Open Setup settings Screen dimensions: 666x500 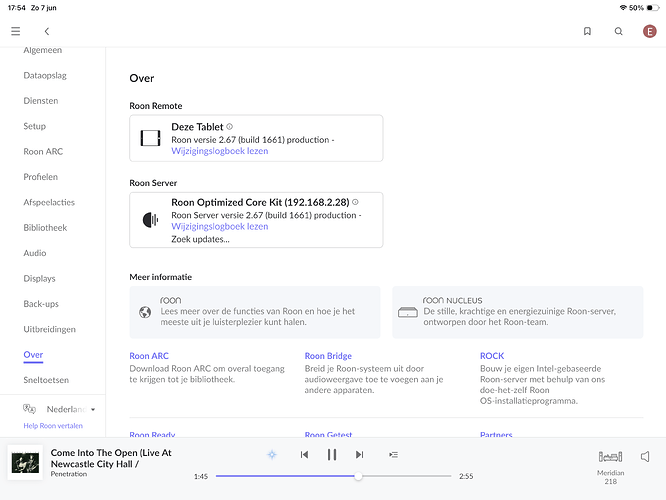click(34, 126)
